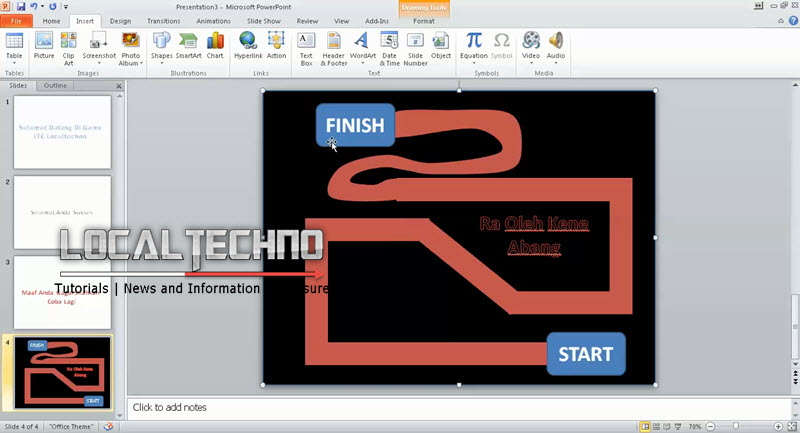The height and width of the screenshot is (433, 800).
Task: Zoom out with the minus button
Action: point(710,426)
